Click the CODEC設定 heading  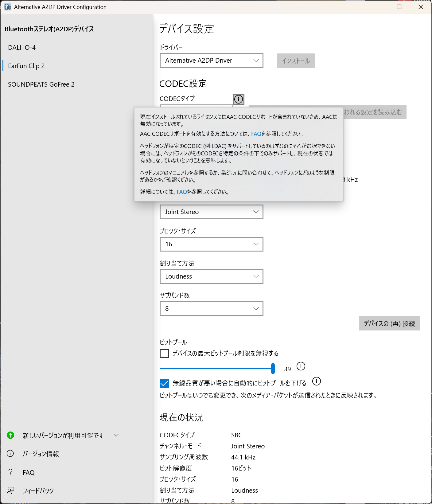pos(183,84)
